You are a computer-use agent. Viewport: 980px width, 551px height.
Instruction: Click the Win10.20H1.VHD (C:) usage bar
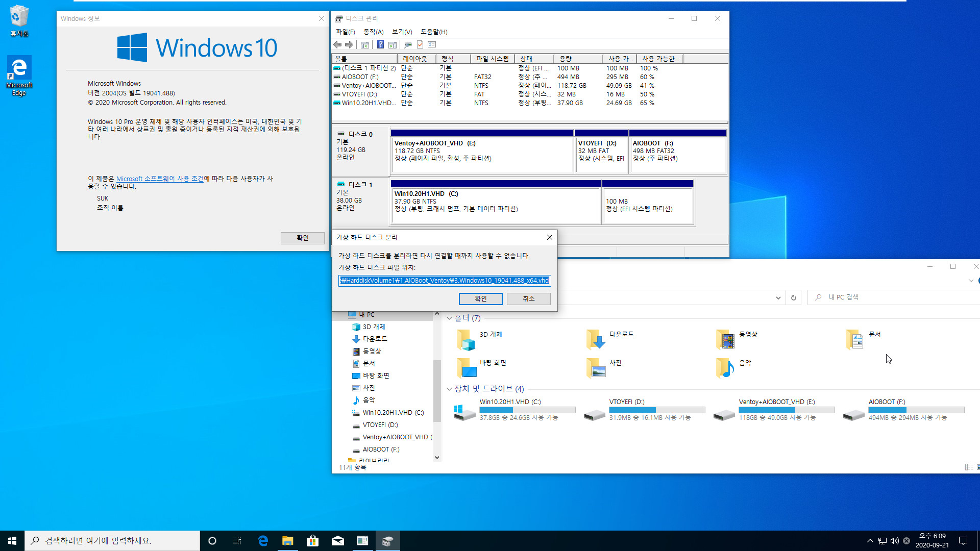click(x=527, y=410)
